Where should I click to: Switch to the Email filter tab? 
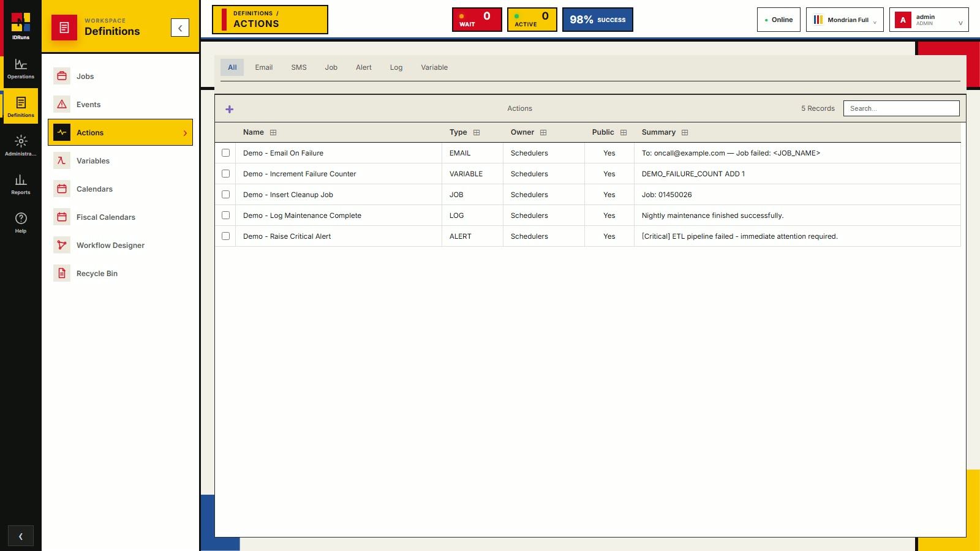264,67
